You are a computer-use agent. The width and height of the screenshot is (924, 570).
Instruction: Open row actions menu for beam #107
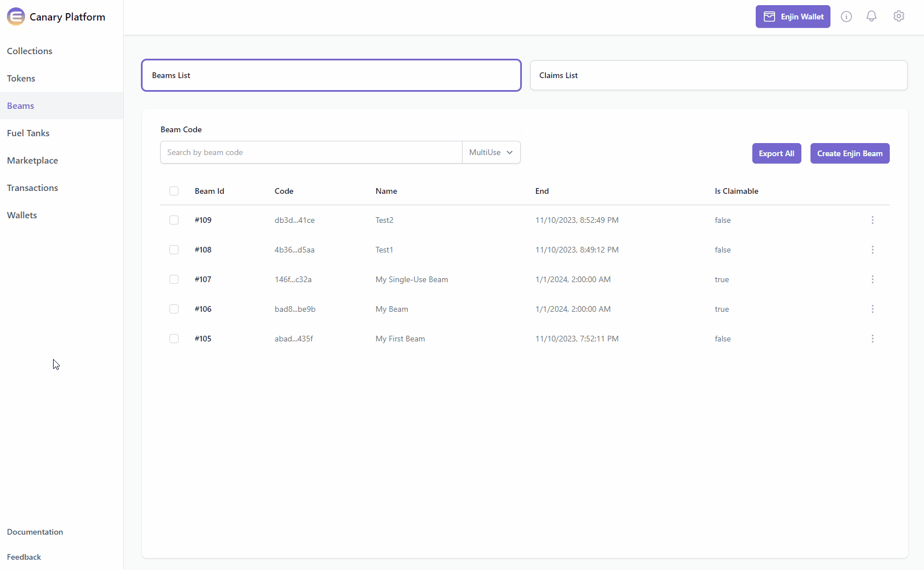873,279
